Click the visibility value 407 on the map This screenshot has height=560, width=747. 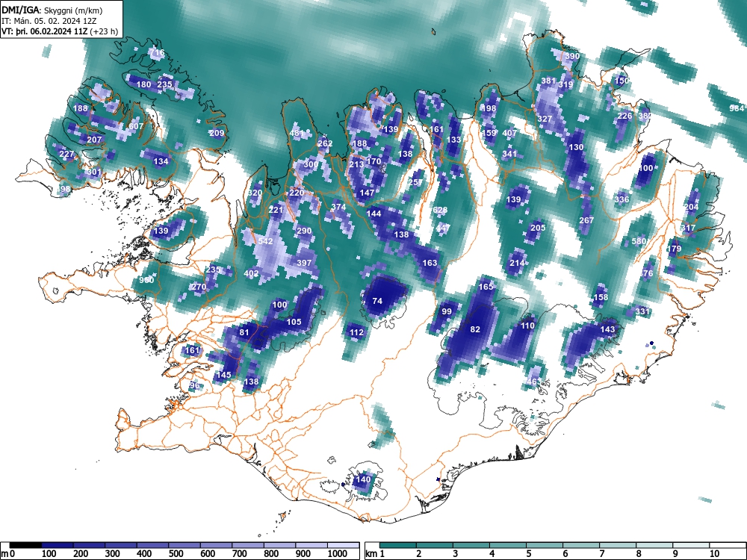click(509, 133)
